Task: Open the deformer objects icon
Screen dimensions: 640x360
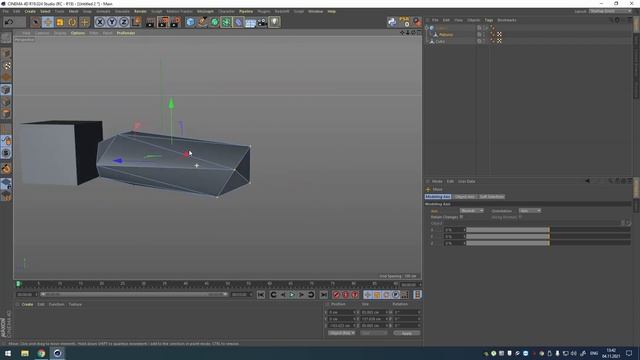Action: tap(238, 22)
